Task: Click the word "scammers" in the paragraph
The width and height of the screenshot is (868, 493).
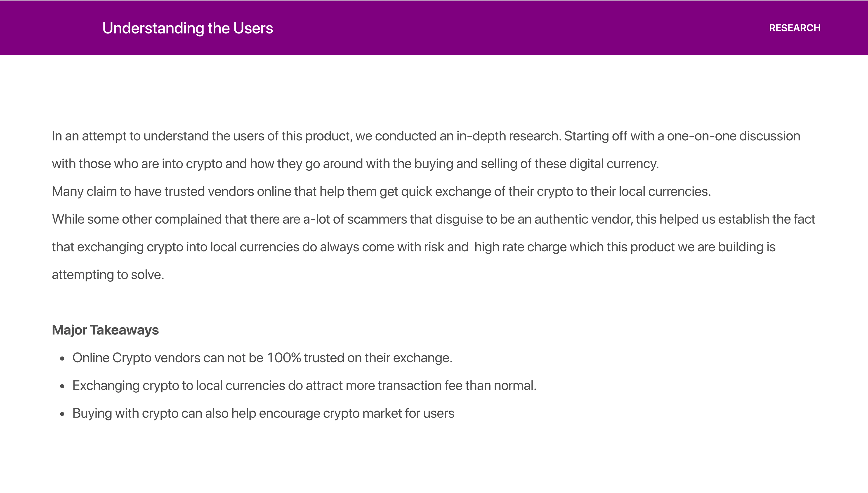Action: (377, 219)
